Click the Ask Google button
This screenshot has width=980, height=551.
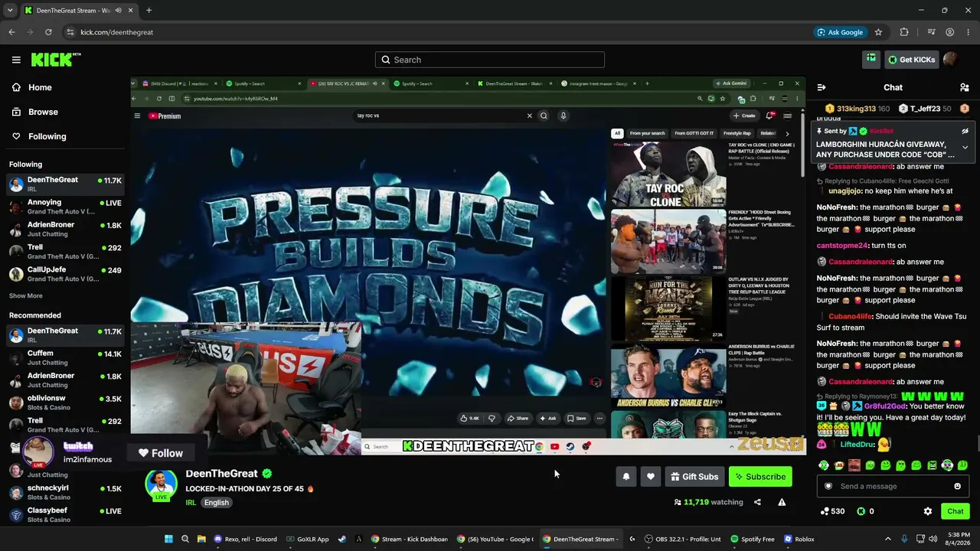[840, 32]
